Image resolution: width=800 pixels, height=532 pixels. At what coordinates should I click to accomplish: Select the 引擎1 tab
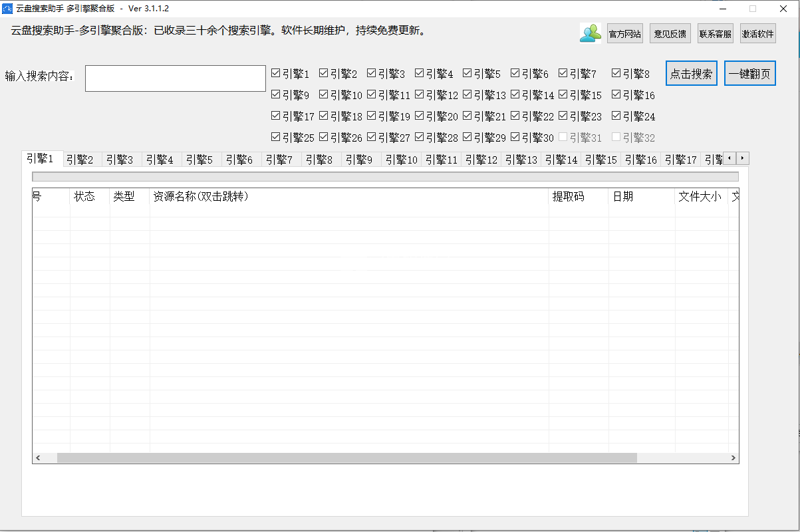click(43, 158)
